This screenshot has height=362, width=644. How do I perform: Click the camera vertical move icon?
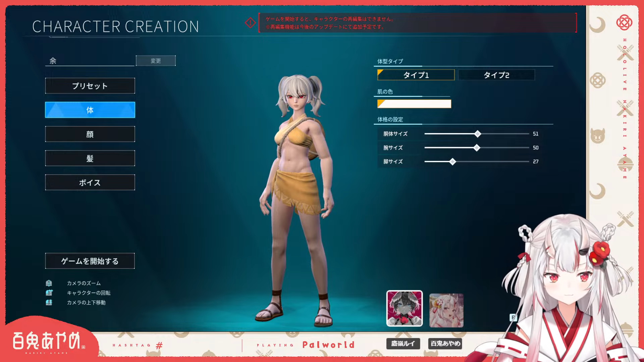click(49, 302)
